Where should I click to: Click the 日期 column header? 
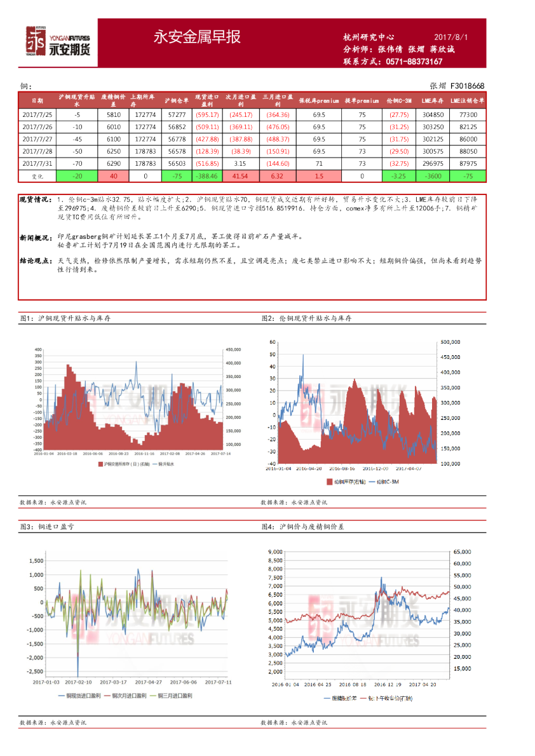click(37, 101)
